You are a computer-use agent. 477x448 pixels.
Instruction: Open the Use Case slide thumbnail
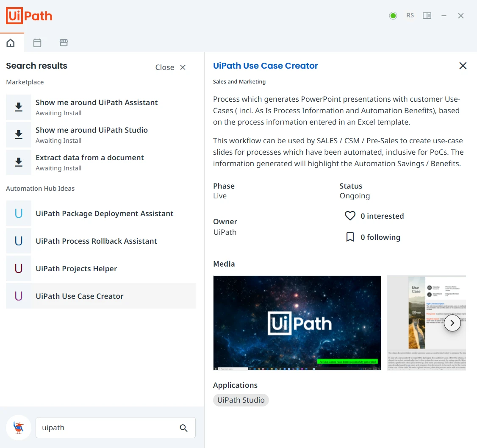pyautogui.click(x=426, y=323)
